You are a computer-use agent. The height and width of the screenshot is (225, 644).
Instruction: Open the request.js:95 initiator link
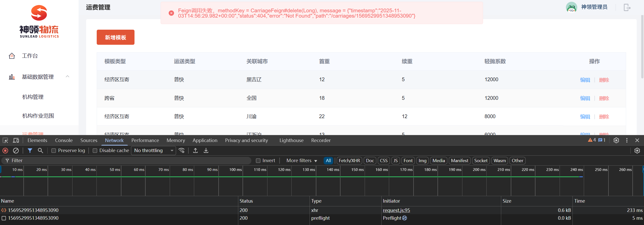coord(396,210)
